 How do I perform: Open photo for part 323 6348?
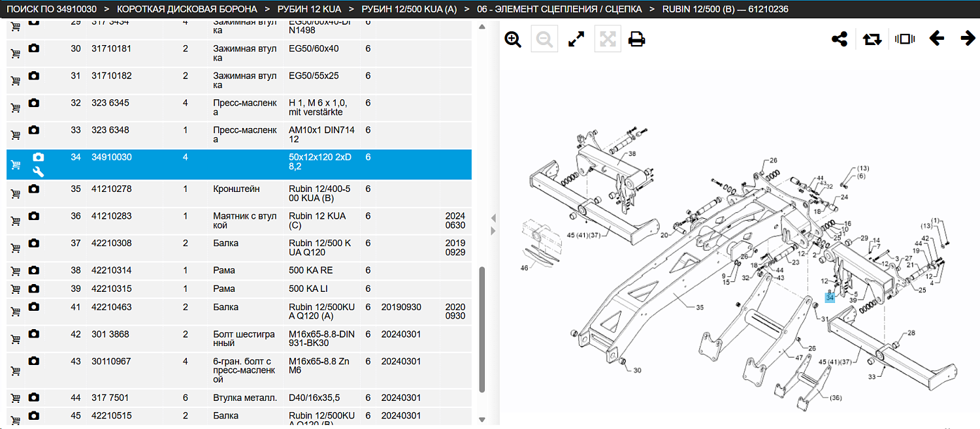(34, 130)
